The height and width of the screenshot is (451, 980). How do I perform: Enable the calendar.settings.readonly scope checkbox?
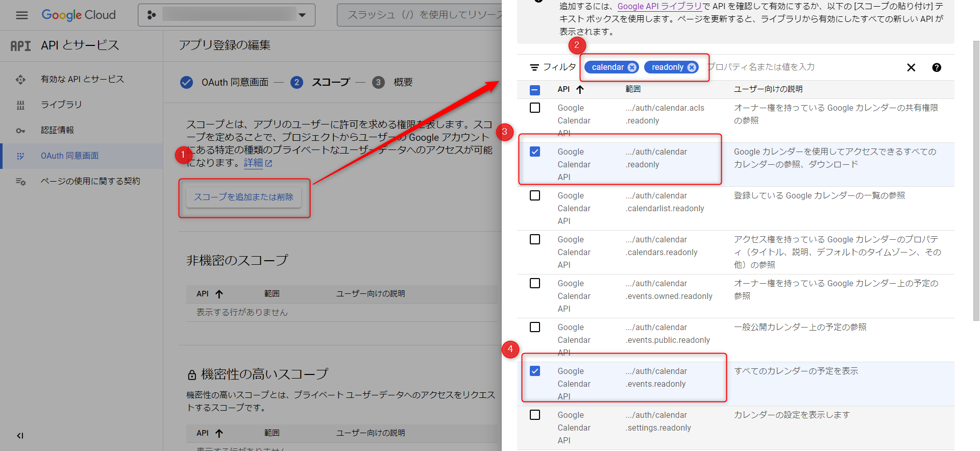tap(535, 415)
